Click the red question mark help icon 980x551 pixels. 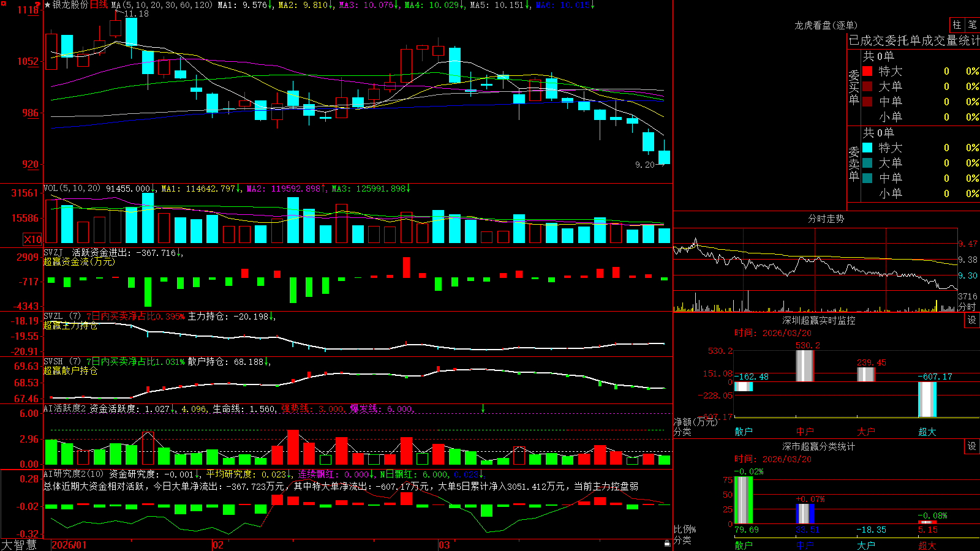click(38, 5)
